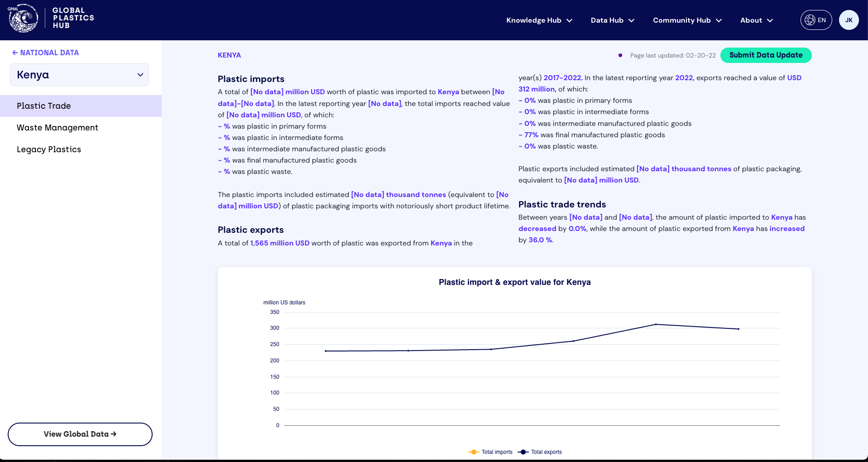The width and height of the screenshot is (868, 462).
Task: Expand the Data Hub menu
Action: tap(612, 20)
